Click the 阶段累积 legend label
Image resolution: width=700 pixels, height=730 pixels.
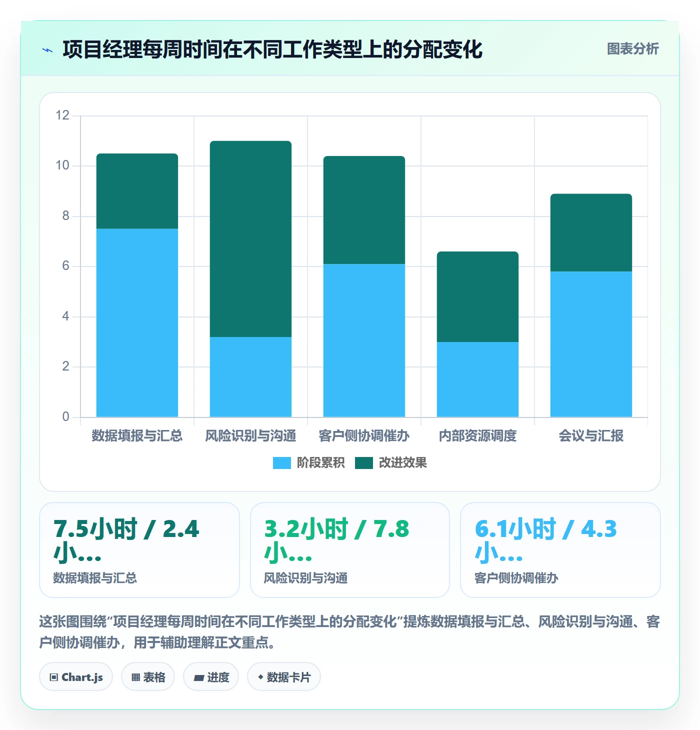[320, 463]
